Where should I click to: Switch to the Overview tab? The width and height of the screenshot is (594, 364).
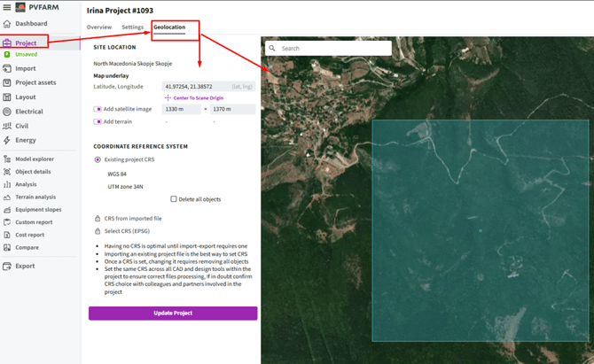pyautogui.click(x=98, y=27)
